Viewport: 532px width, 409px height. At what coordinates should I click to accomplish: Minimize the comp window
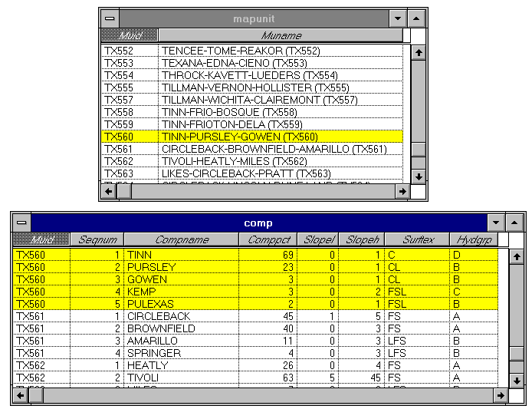tap(497, 223)
